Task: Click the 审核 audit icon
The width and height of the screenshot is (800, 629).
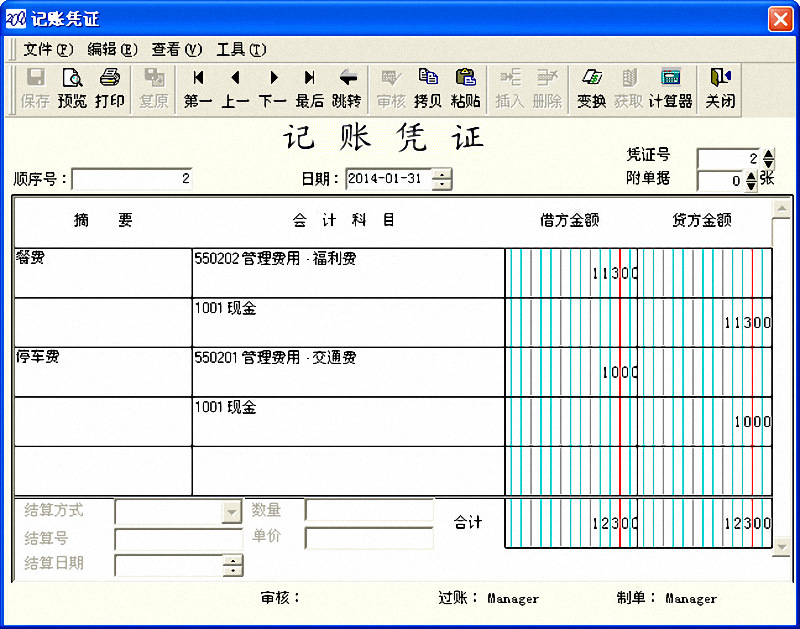Action: (x=391, y=89)
